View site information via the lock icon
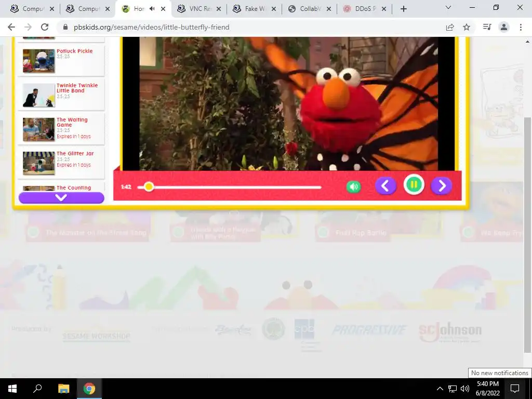 pos(65,27)
